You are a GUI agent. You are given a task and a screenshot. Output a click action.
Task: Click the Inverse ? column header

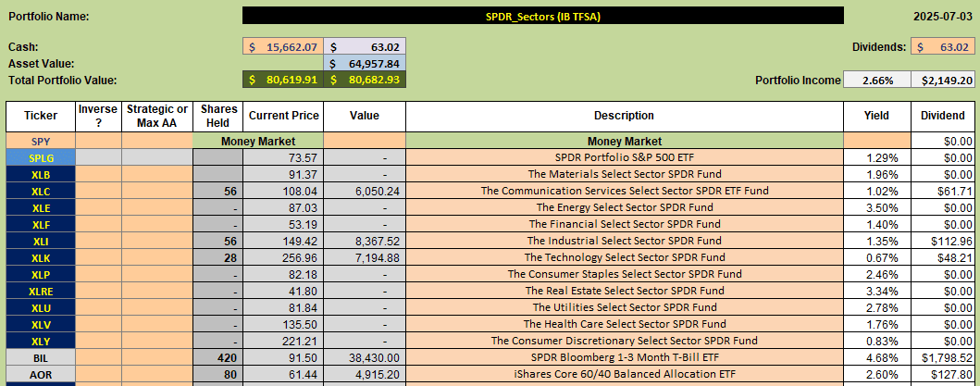(x=98, y=116)
